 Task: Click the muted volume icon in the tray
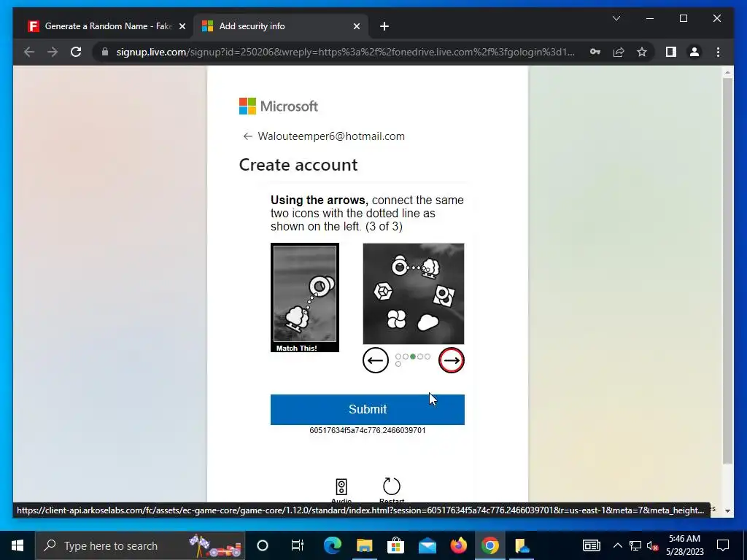(x=652, y=545)
